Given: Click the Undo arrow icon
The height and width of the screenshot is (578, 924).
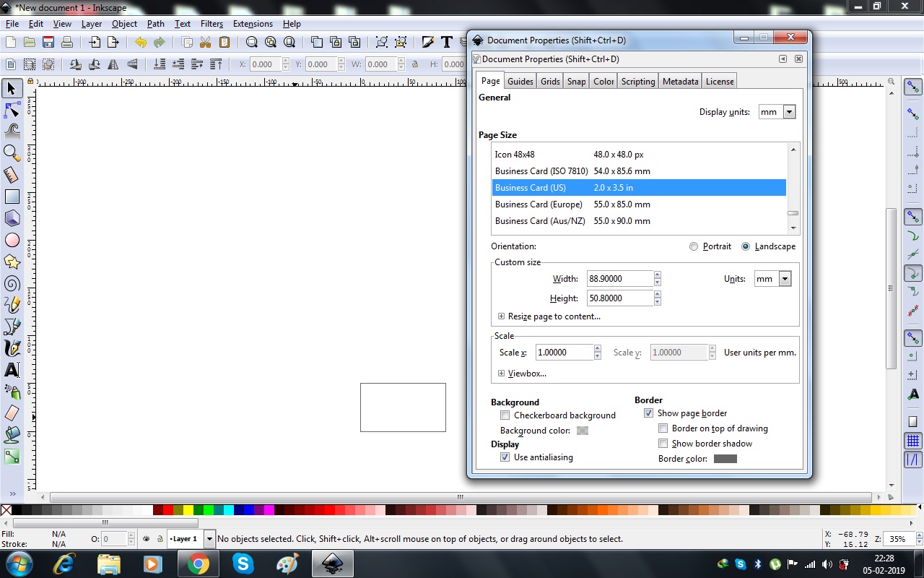Looking at the screenshot, I should point(141,43).
